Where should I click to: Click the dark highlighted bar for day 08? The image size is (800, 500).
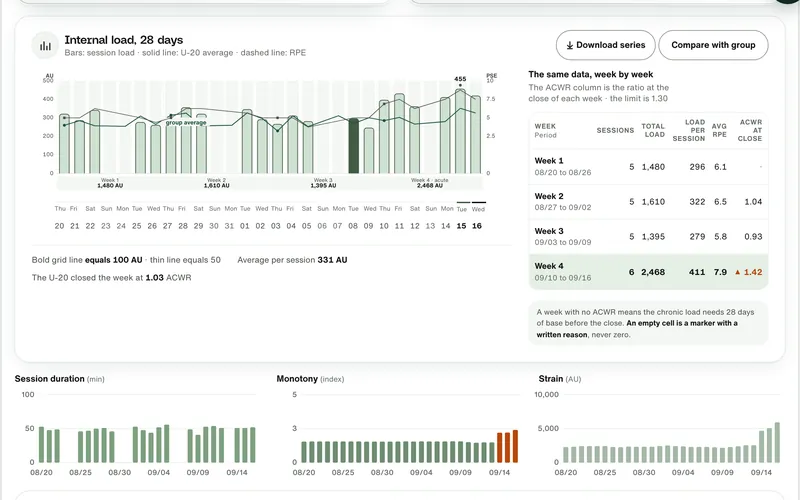tap(353, 146)
